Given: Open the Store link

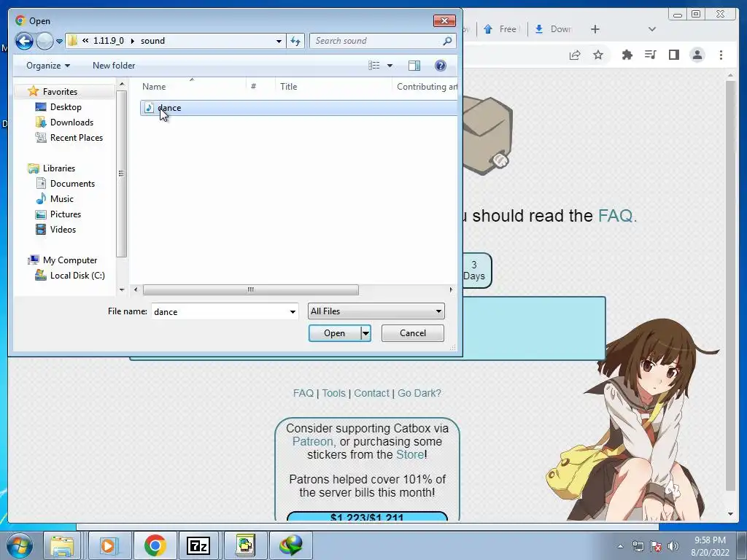Looking at the screenshot, I should click(410, 454).
